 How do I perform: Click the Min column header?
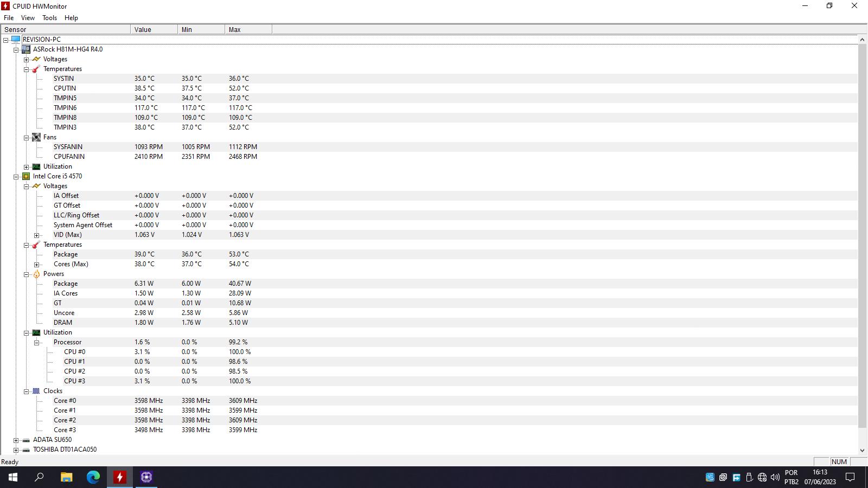click(201, 29)
